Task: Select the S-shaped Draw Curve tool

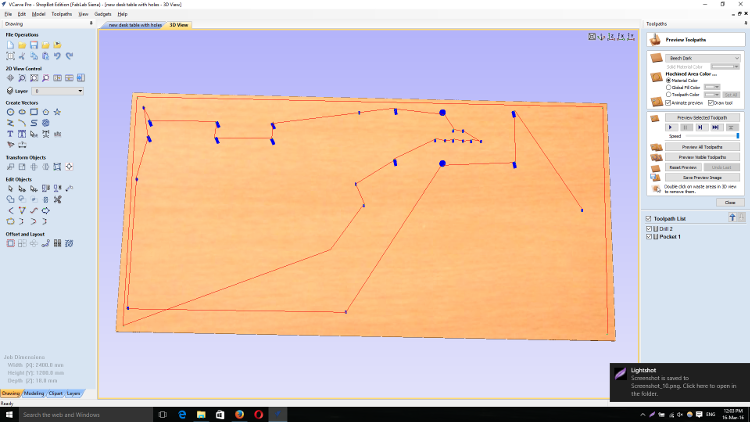Action: point(33,123)
